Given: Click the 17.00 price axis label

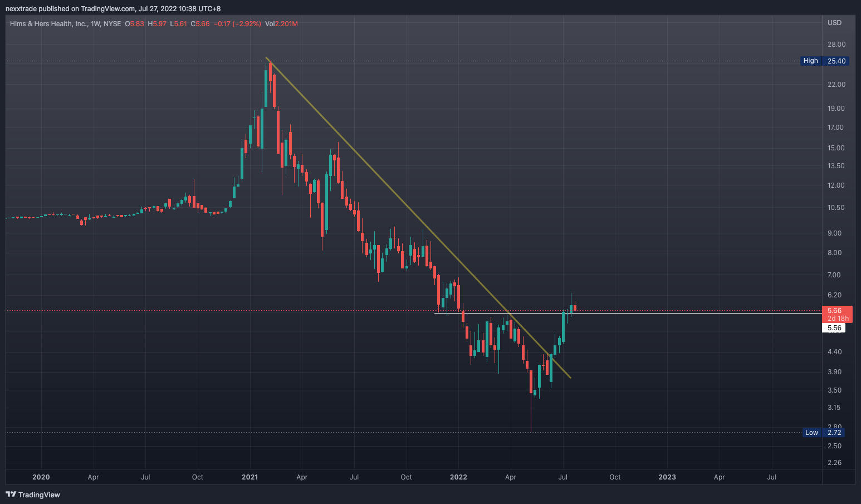Looking at the screenshot, I should coord(836,128).
